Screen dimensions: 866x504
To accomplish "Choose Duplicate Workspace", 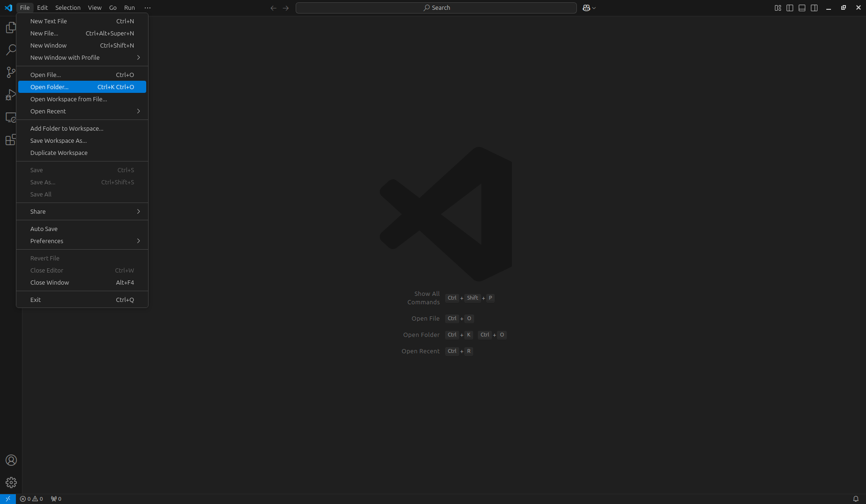I will point(82,153).
